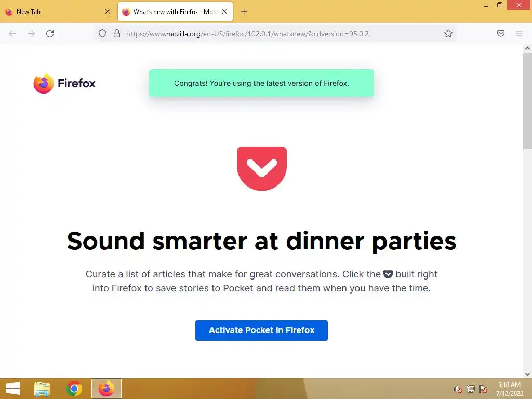Click the Firefox logo on the page
532x399 pixels.
click(x=64, y=83)
